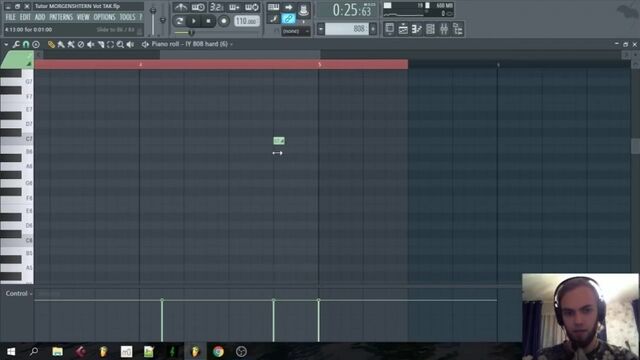Select the paint brush tool

(x=61, y=44)
